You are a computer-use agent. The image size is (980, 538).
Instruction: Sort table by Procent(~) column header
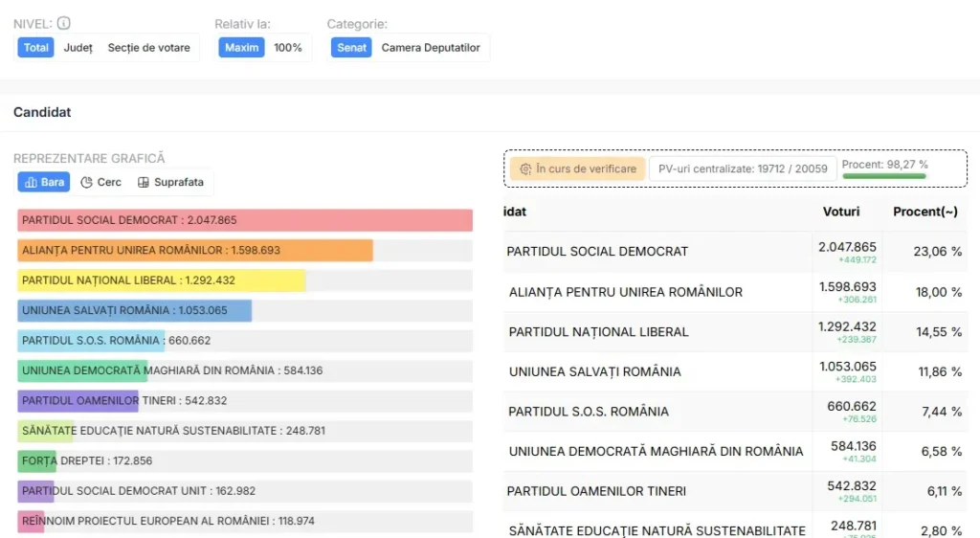(x=925, y=212)
